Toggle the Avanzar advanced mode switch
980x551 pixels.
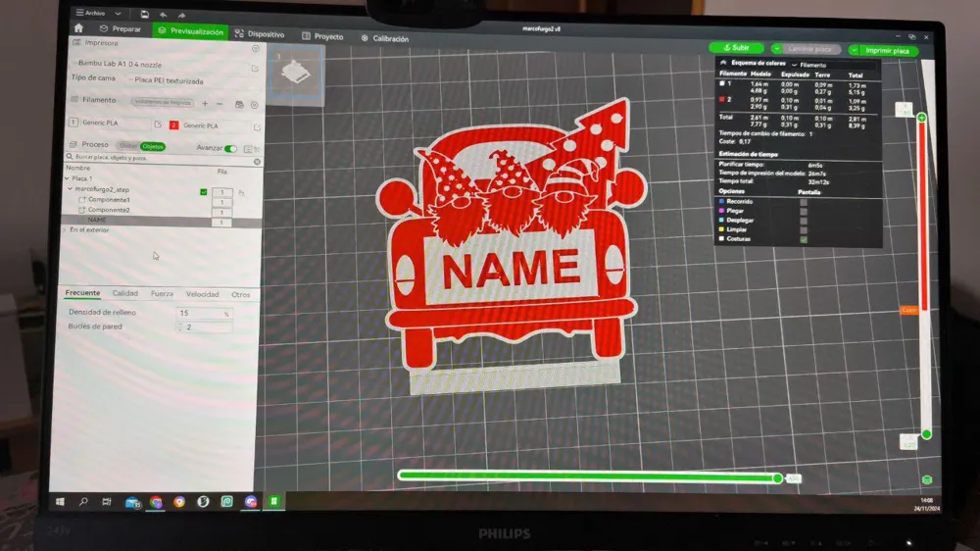[x=230, y=148]
